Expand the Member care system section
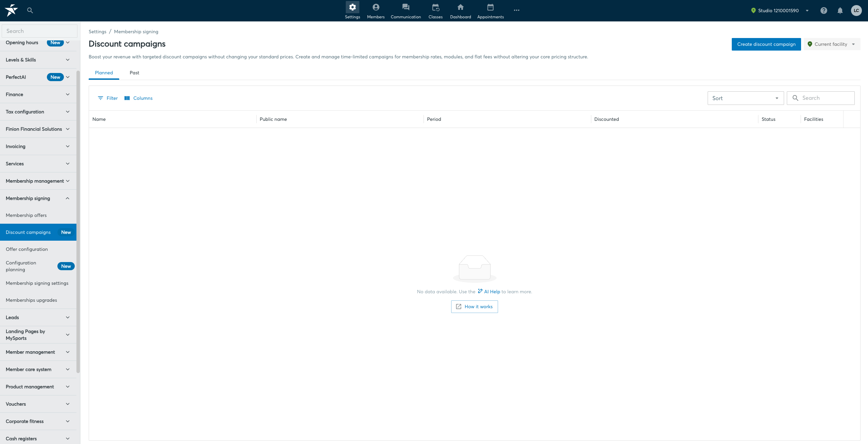 click(x=38, y=369)
